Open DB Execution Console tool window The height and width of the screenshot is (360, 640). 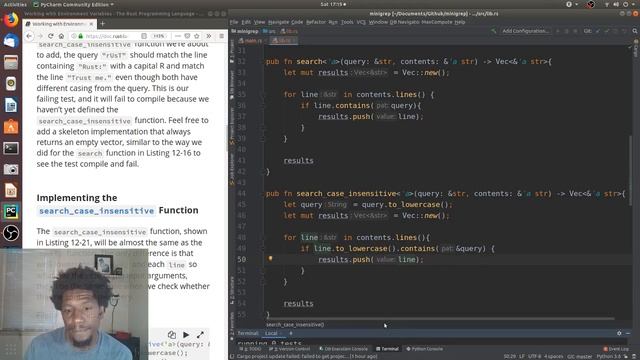343,349
